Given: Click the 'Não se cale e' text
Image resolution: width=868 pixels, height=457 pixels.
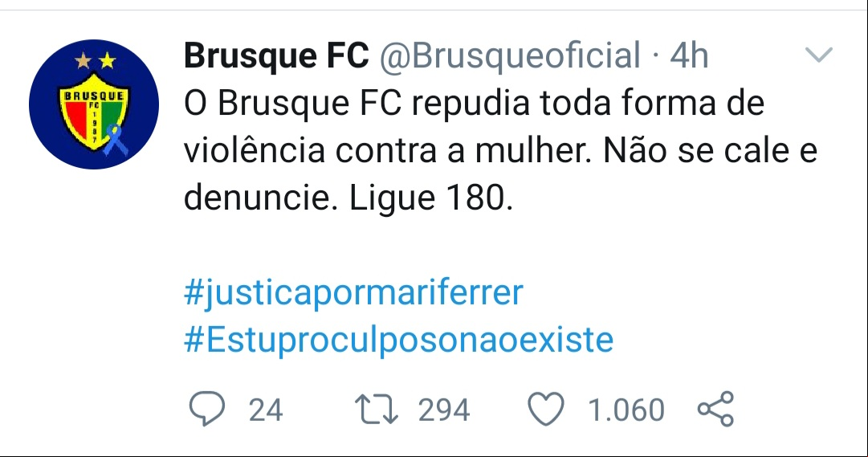Looking at the screenshot, I should pos(711,151).
